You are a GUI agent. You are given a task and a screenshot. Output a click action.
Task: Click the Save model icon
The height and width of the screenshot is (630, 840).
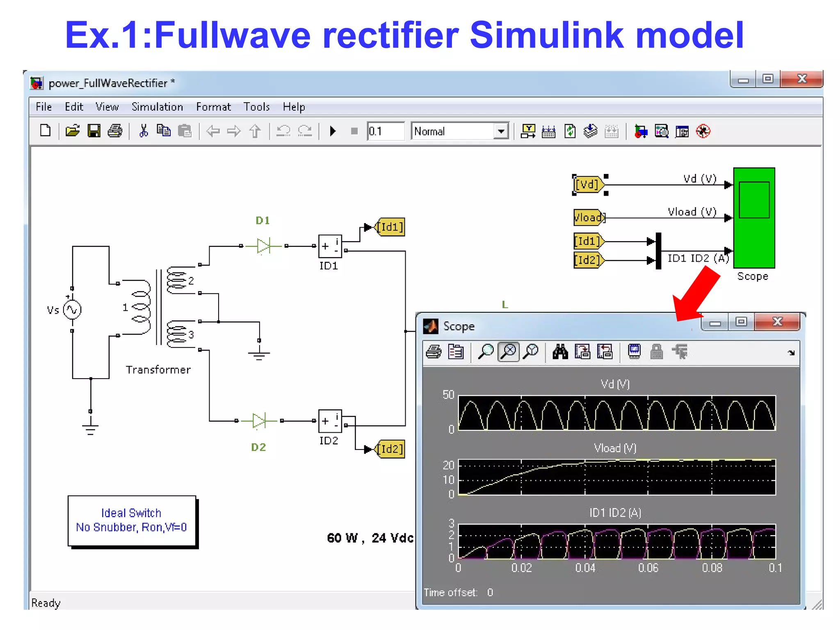click(94, 131)
